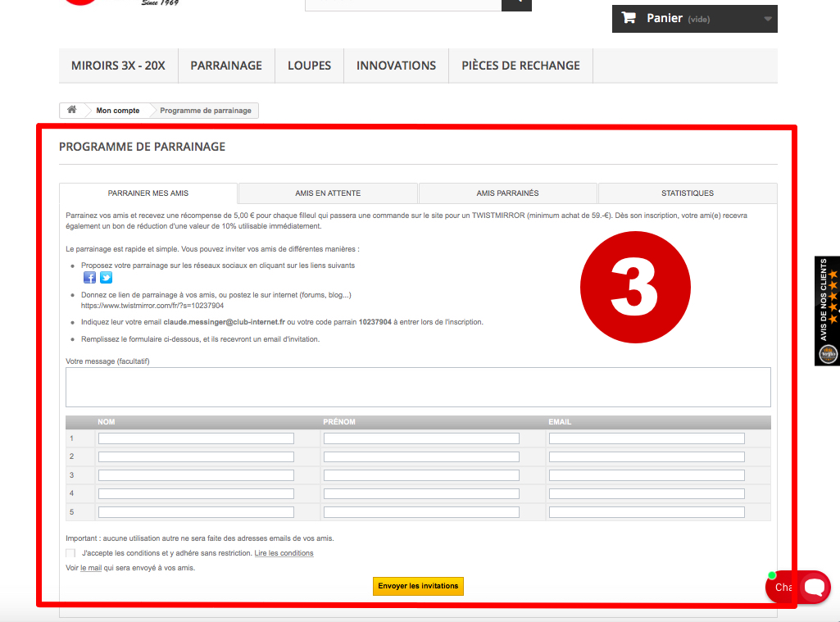Click the search magnifier button
This screenshot has height=622, width=840.
[516, 4]
